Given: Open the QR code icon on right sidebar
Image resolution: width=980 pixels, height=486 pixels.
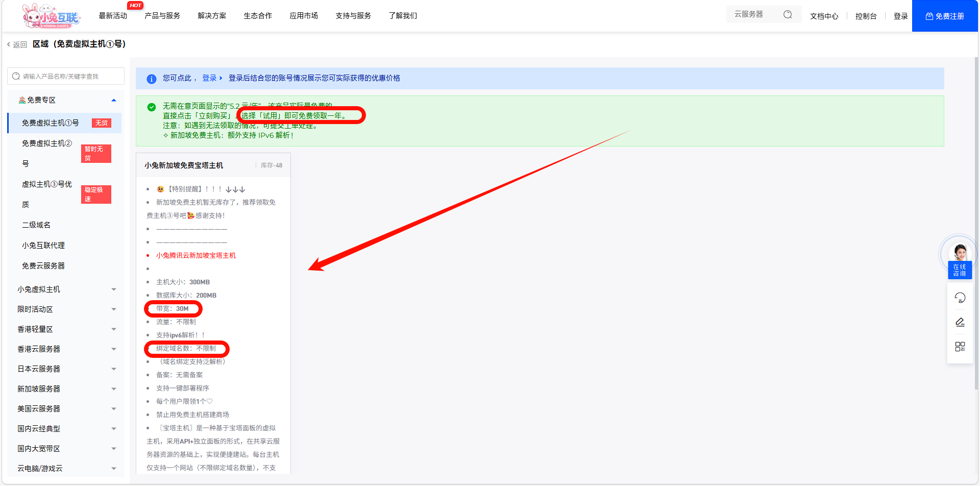Looking at the screenshot, I should pyautogui.click(x=960, y=347).
